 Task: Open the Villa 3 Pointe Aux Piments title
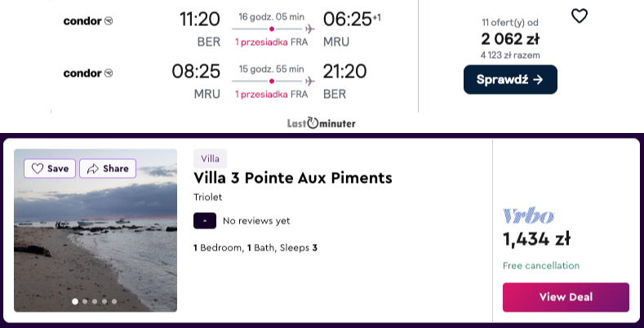click(293, 178)
